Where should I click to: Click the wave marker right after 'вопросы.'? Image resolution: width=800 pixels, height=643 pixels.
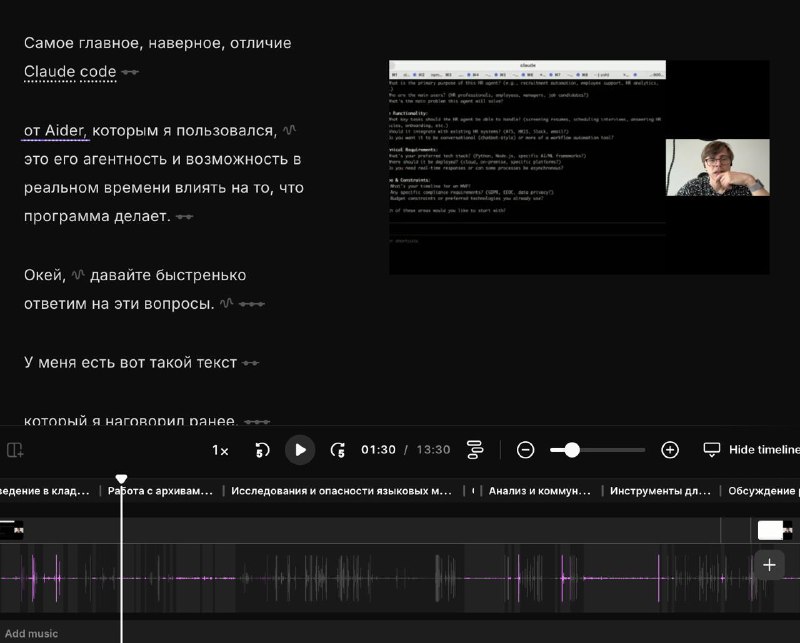[227, 304]
